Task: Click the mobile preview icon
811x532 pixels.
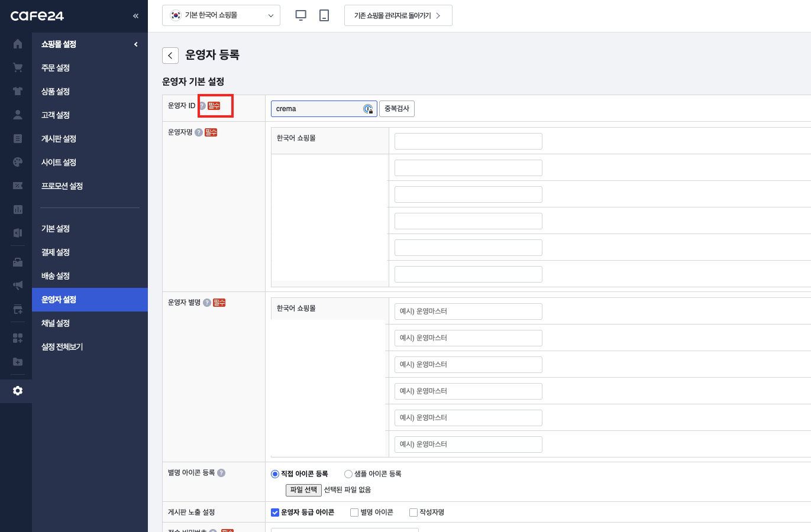Action: pyautogui.click(x=323, y=15)
